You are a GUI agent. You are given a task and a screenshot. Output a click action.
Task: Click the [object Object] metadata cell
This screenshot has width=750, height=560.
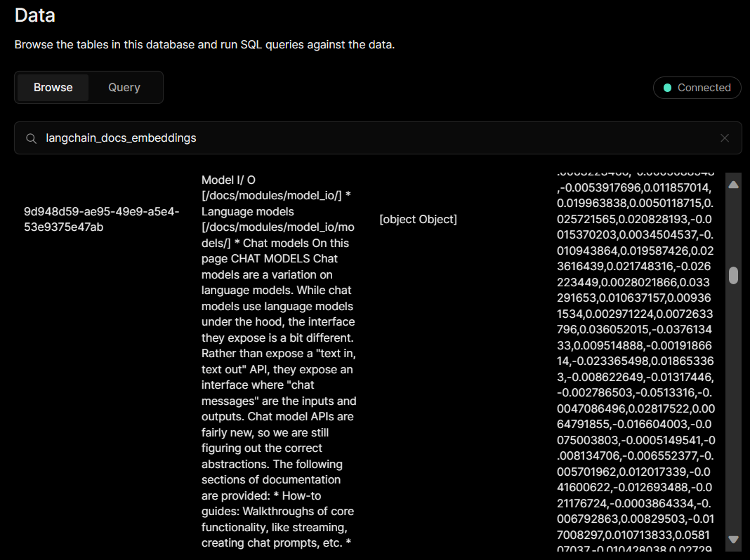[x=418, y=220]
